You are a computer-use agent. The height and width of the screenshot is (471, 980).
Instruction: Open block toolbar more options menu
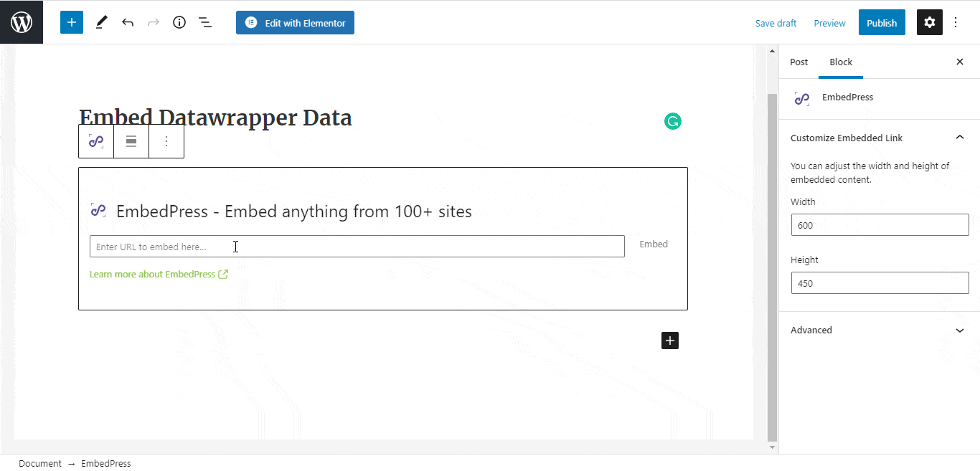(166, 141)
